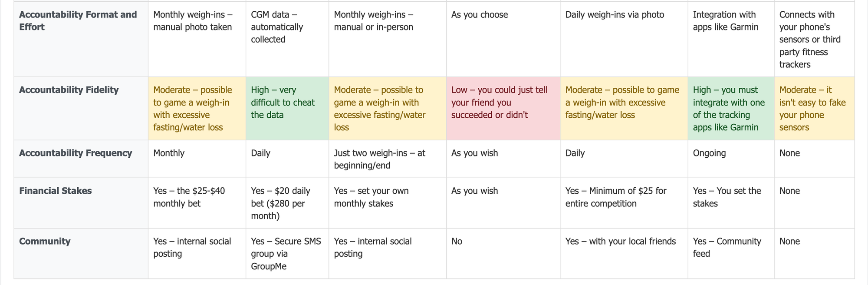Select the "Accountability Fidelity" row header
The height and width of the screenshot is (285, 868).
pos(69,90)
